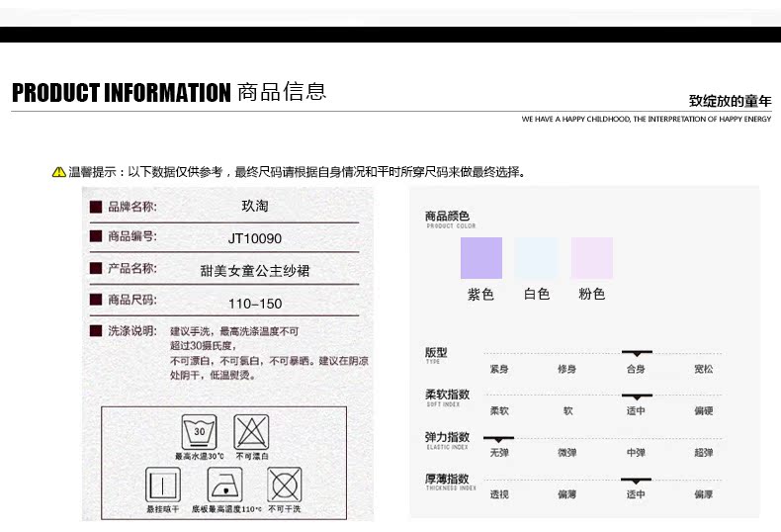Click the 偏厚 thickness option
This screenshot has height=532, width=781.
[x=704, y=494]
